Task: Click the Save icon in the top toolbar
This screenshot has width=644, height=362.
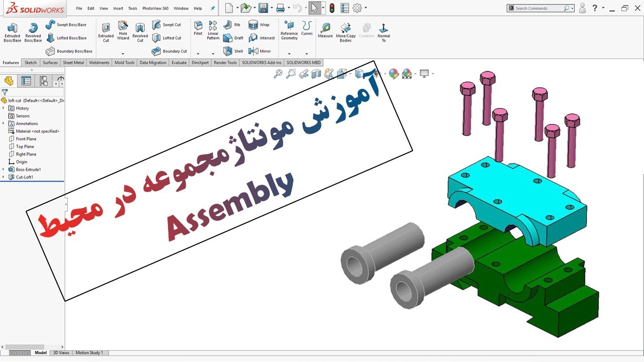Action: point(263,8)
